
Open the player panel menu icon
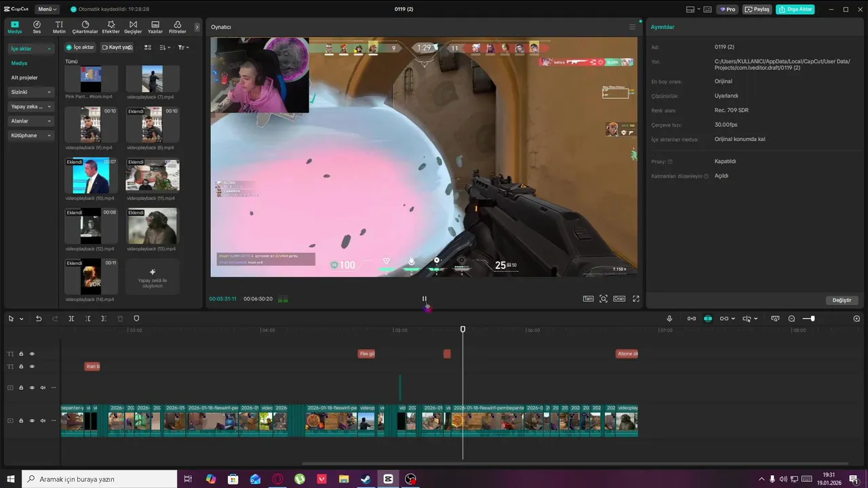pyautogui.click(x=632, y=27)
